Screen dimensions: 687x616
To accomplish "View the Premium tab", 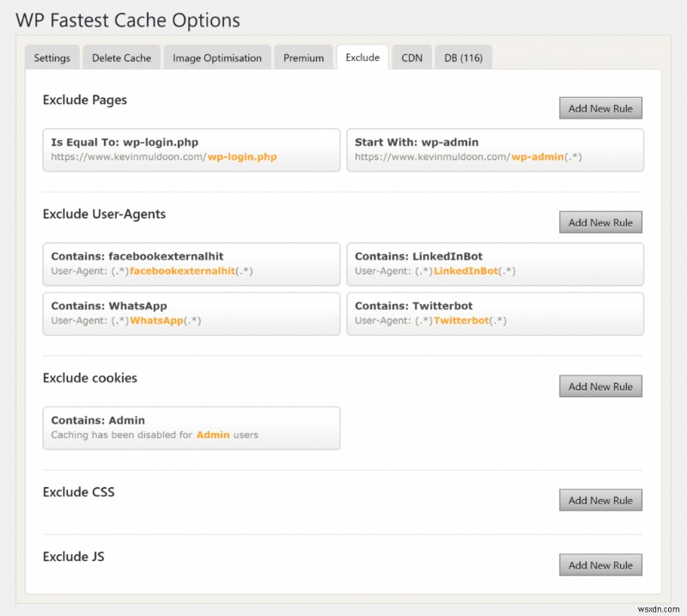I will click(x=303, y=58).
